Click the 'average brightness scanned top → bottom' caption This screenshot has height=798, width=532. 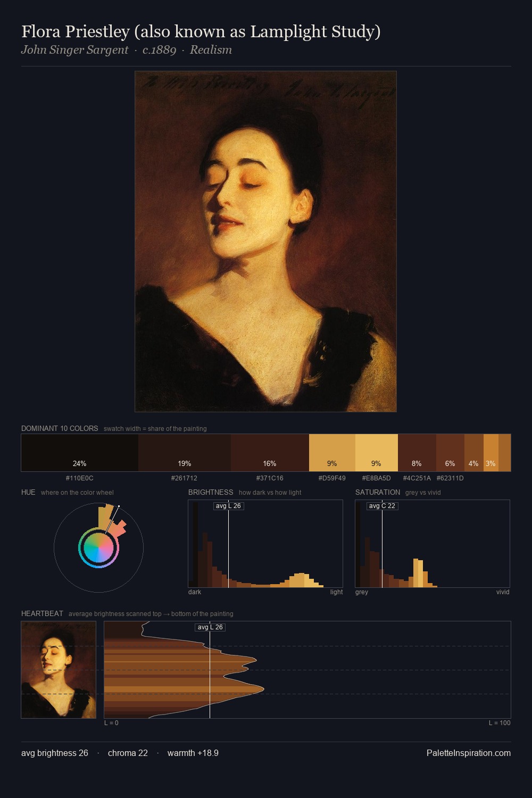(151, 614)
